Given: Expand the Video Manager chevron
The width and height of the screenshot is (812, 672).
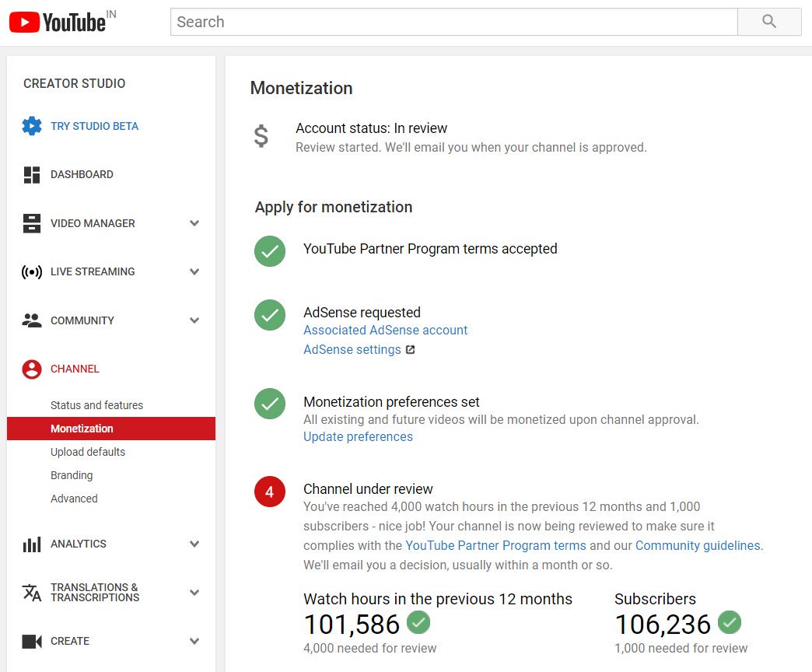Looking at the screenshot, I should point(194,223).
